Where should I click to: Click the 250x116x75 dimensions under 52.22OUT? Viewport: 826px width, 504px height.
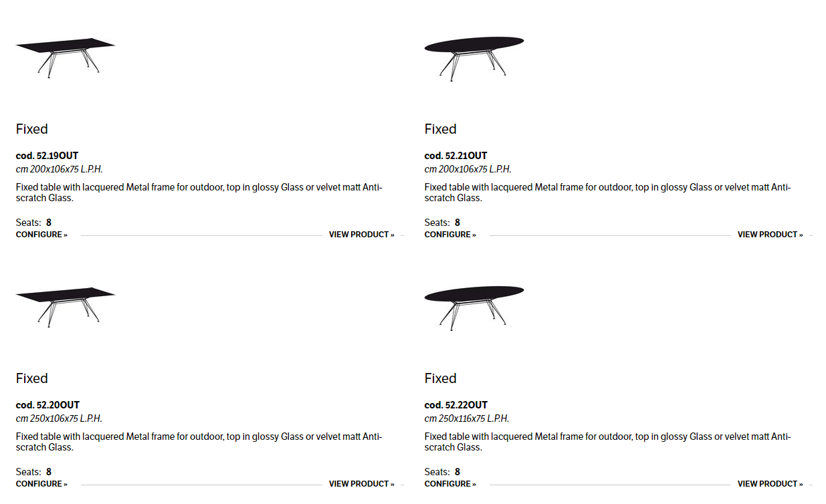click(x=468, y=418)
